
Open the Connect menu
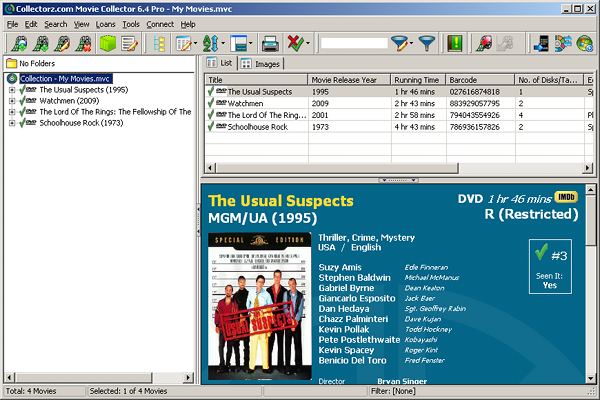click(x=160, y=24)
